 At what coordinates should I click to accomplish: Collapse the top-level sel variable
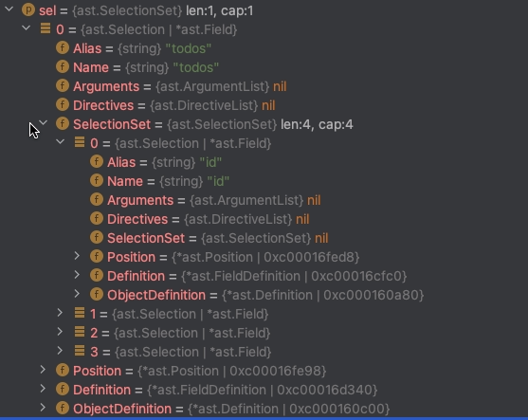(9, 9)
